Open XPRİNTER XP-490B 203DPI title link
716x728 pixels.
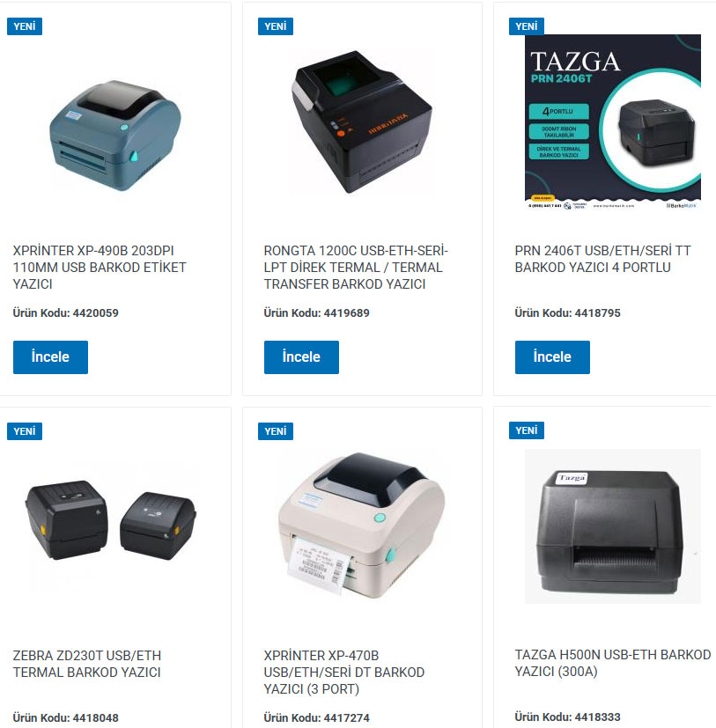pyautogui.click(x=100, y=268)
